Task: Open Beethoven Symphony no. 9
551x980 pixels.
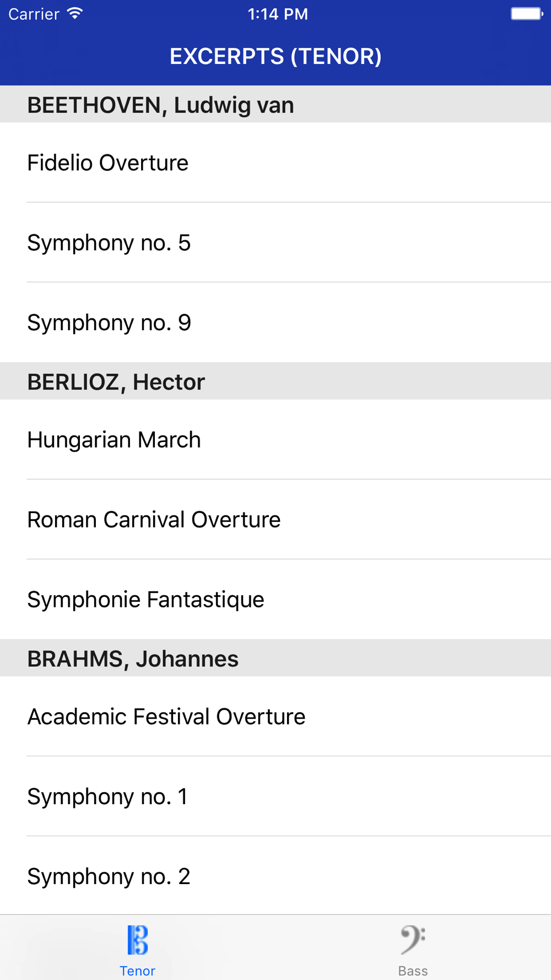Action: 275,322
